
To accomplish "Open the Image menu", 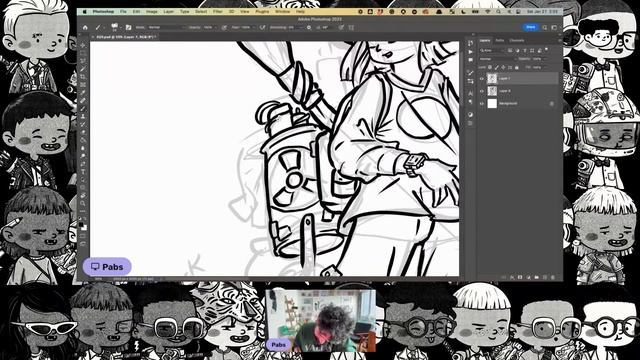I will click(x=152, y=11).
